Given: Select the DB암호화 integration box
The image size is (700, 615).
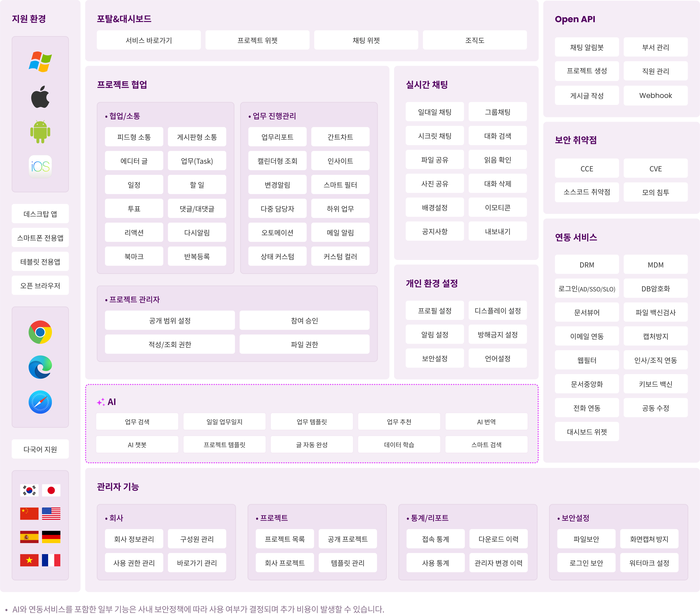Looking at the screenshot, I should [655, 289].
